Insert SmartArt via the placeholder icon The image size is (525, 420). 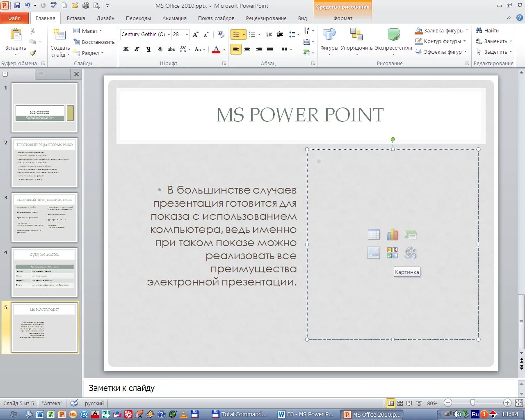[x=411, y=235]
